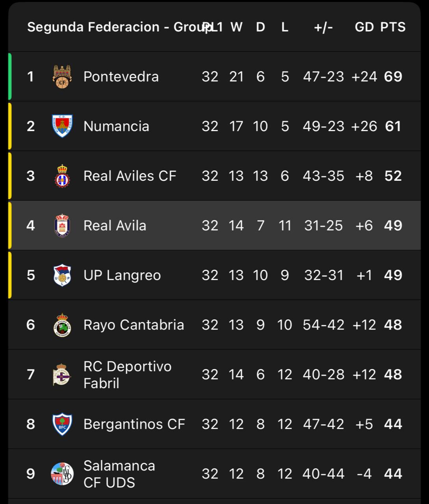
Task: Click the RC Deportivo Fabril badge
Action: pos(62,374)
